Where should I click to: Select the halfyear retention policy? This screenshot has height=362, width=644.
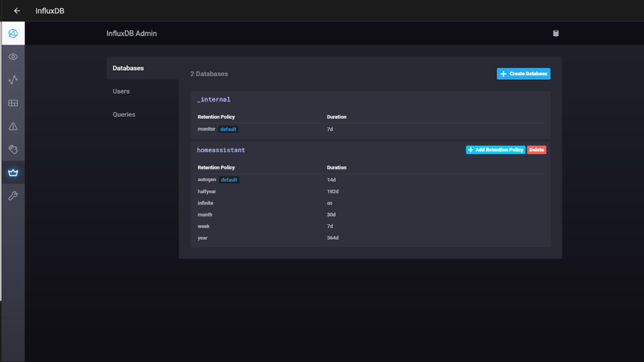(207, 191)
